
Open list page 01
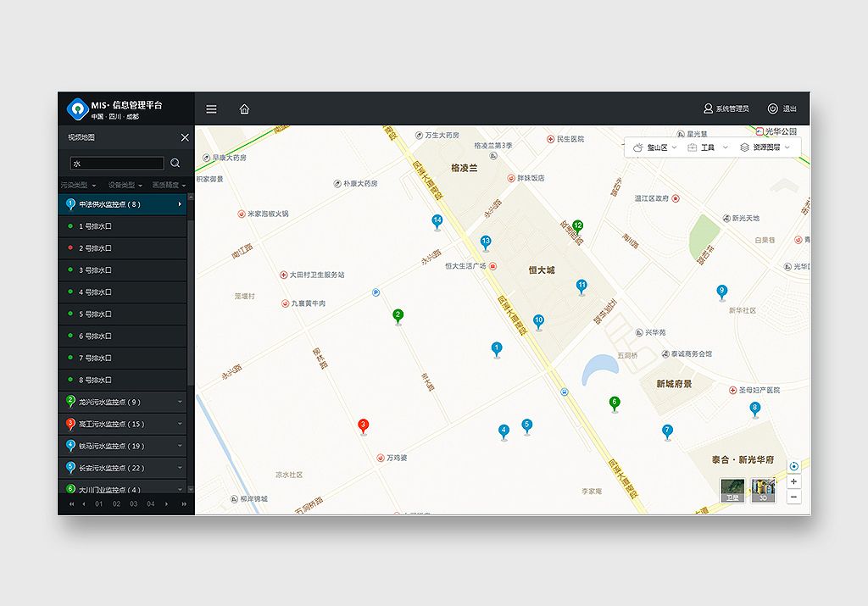98,504
